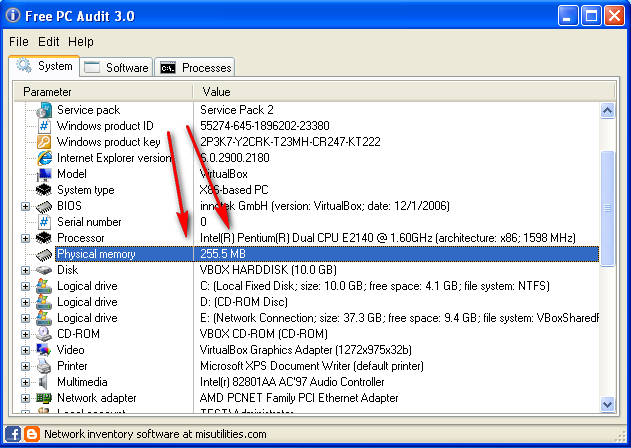Click the Disk drive icon
The width and height of the screenshot is (631, 448).
pos(44,270)
